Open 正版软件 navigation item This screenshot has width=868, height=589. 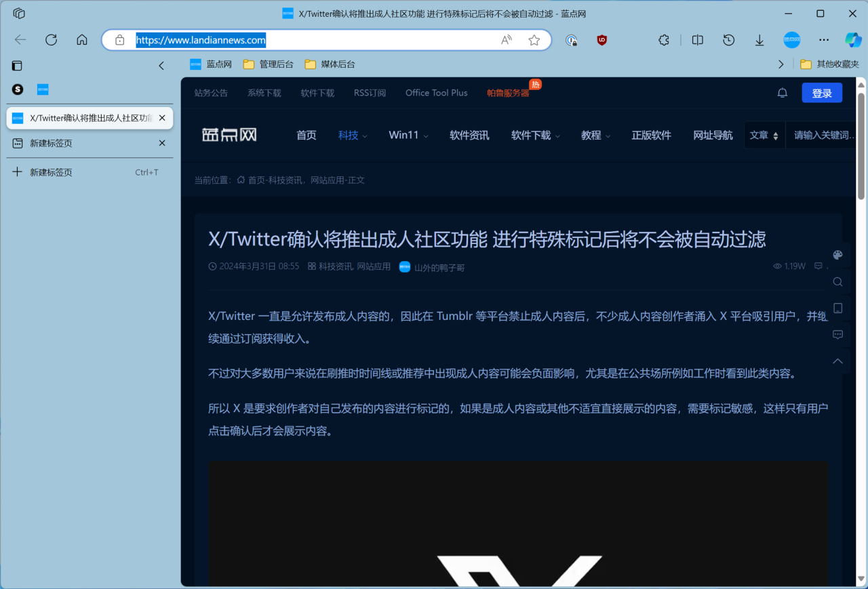[652, 135]
